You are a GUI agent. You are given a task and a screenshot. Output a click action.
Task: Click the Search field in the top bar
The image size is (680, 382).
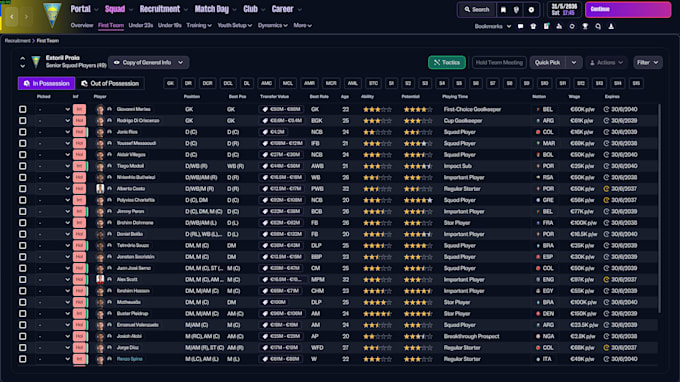pos(477,10)
